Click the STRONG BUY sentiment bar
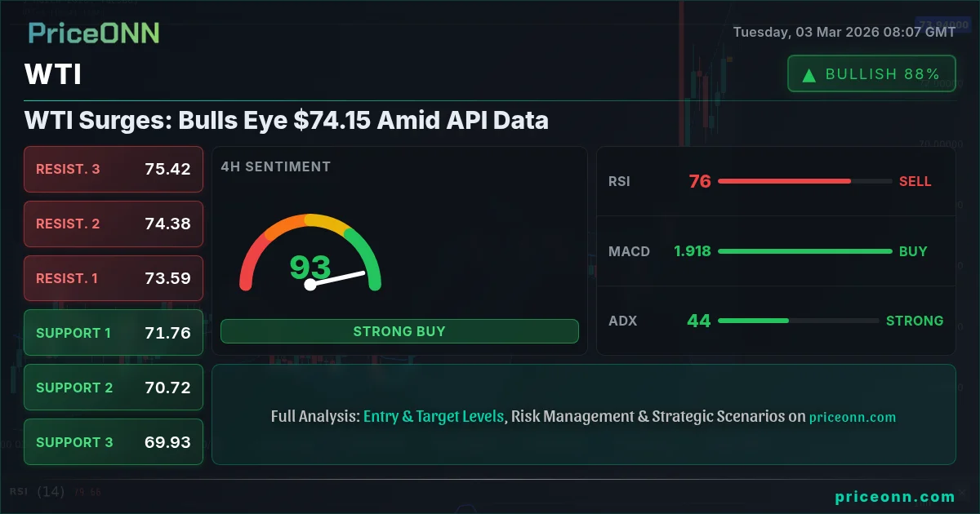The height and width of the screenshot is (514, 980). pos(399,331)
